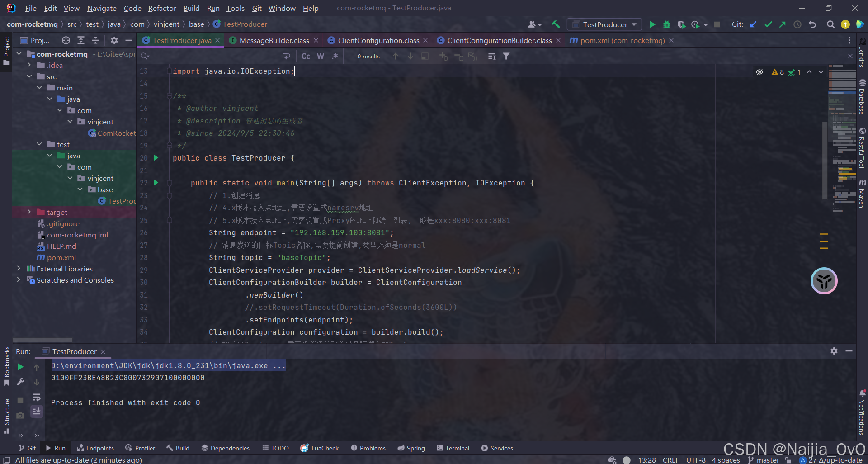Click the Select Opened File target icon
This screenshot has height=464, width=868.
tap(66, 40)
